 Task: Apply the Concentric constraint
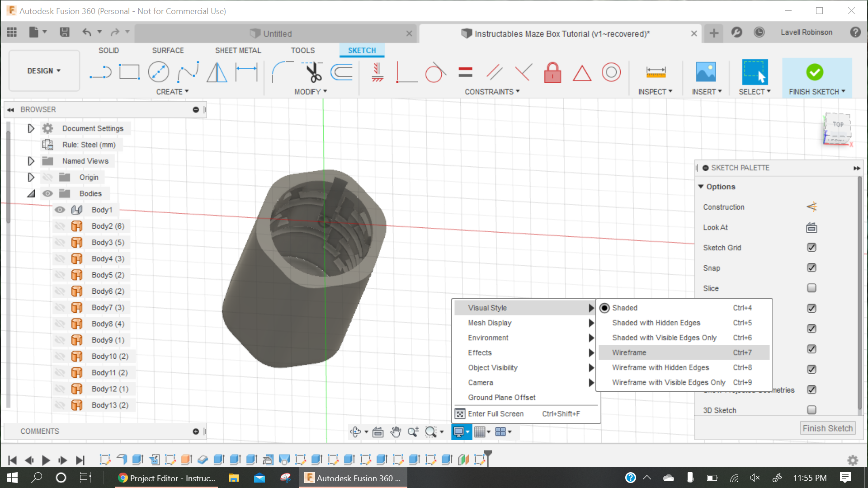[611, 72]
